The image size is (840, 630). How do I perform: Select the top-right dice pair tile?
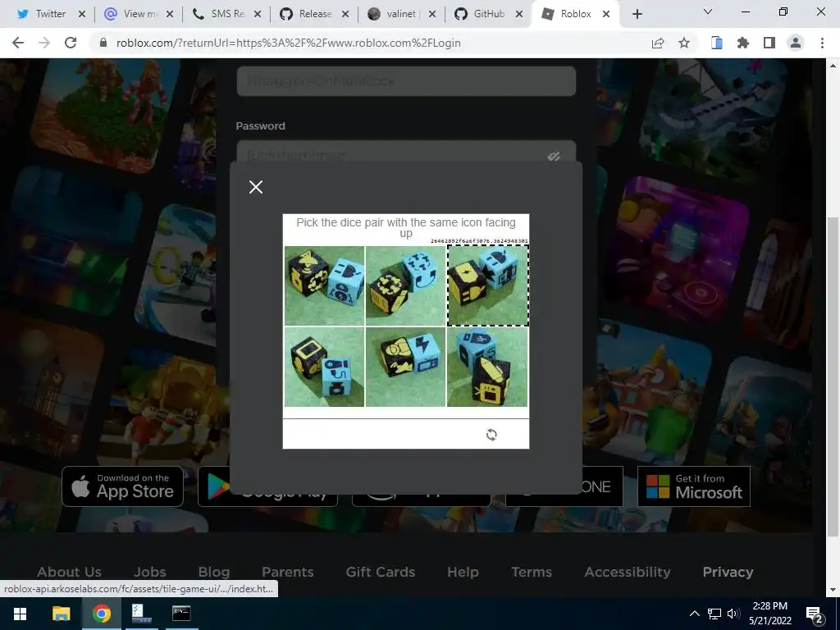click(487, 285)
